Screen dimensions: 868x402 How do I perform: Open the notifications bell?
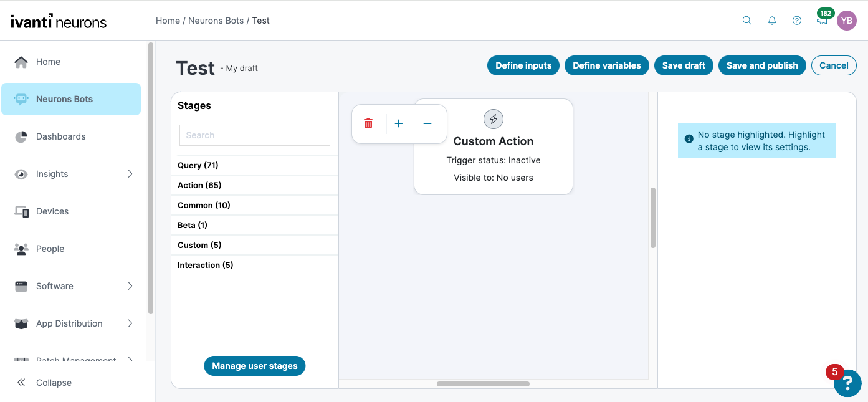pyautogui.click(x=772, y=21)
